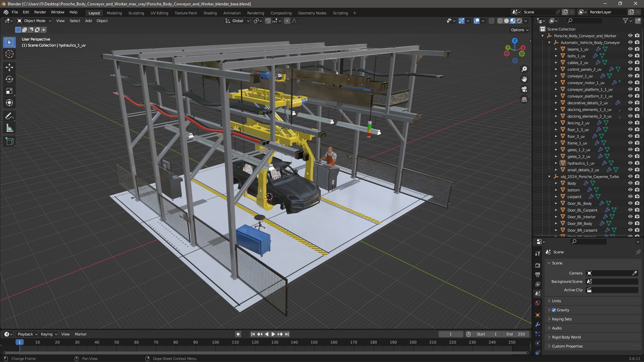
Task: Toggle the Gravity checkbox
Action: coord(554,310)
